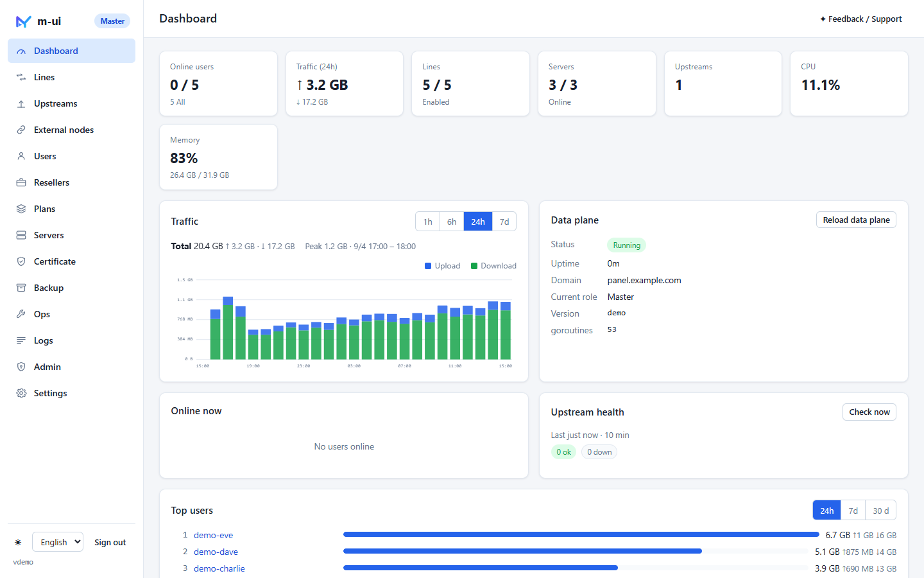Click Sign out
The width and height of the screenshot is (924, 578).
[110, 542]
